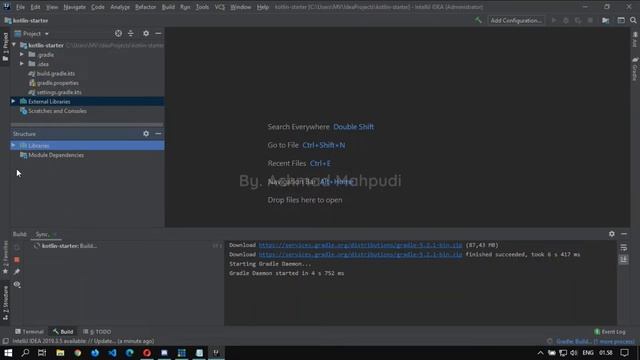Open Windows Start menu
This screenshot has height=360, width=640.
tap(8, 353)
